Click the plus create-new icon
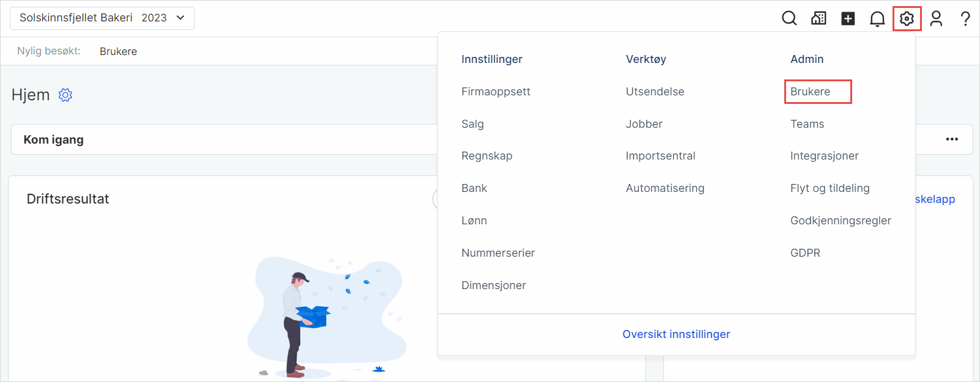 click(x=848, y=19)
